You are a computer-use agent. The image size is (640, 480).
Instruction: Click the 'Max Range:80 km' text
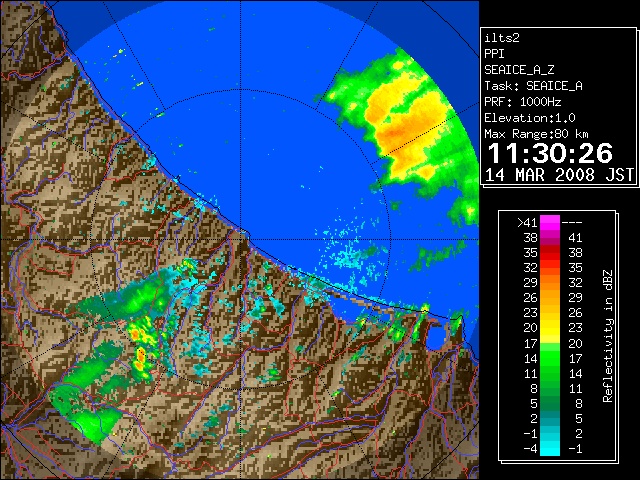tap(536, 134)
